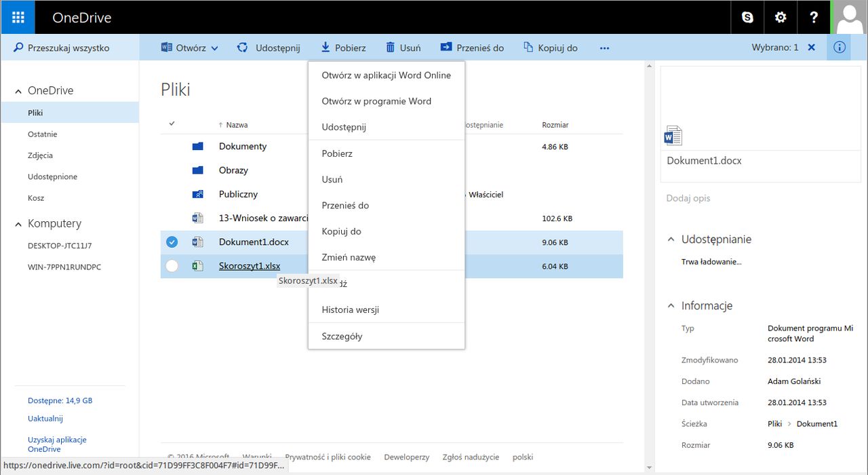Collapse the OneDrive navigation section

[18, 91]
